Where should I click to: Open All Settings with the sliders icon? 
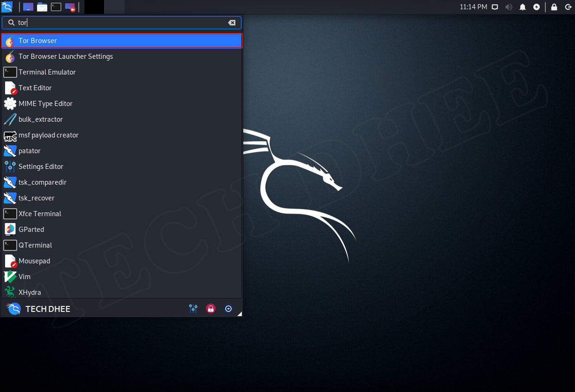tap(193, 308)
